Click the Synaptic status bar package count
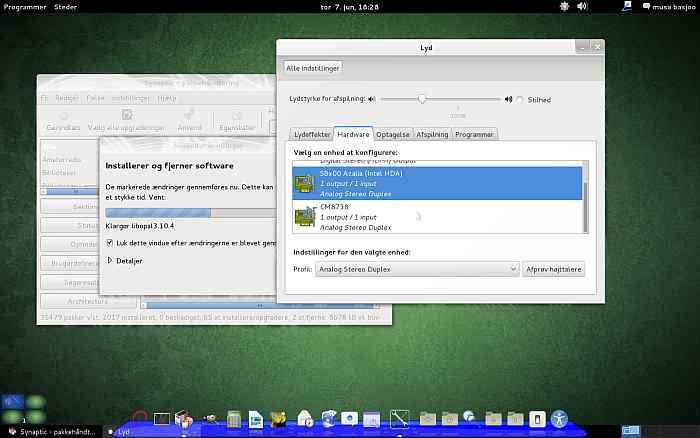700x438 pixels. [210, 317]
